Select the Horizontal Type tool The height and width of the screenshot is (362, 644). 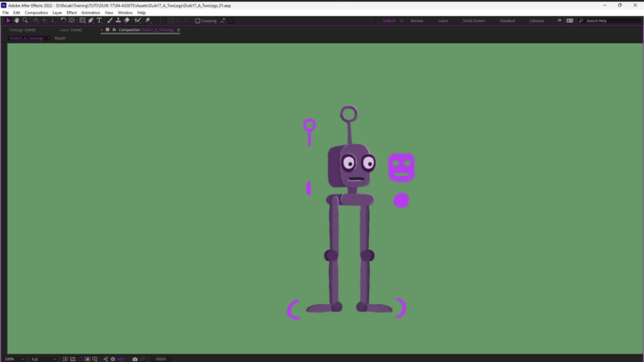(99, 20)
